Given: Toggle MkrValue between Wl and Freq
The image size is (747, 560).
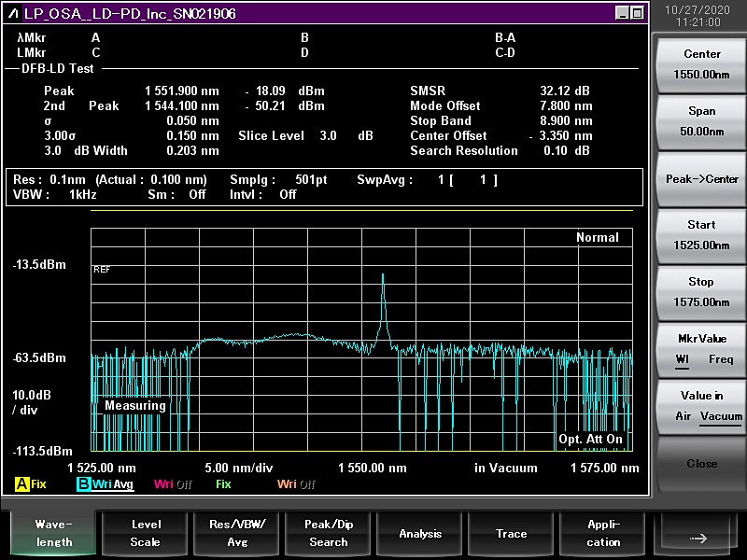Looking at the screenshot, I should pyautogui.click(x=702, y=349).
